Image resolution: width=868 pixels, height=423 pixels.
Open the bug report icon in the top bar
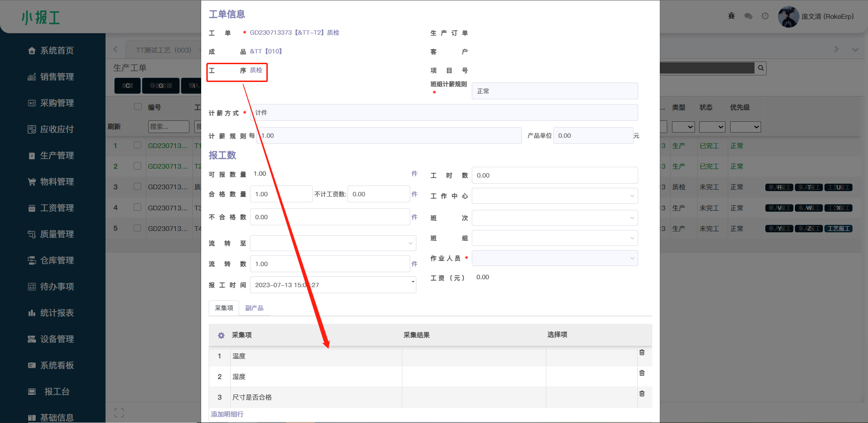click(x=732, y=16)
